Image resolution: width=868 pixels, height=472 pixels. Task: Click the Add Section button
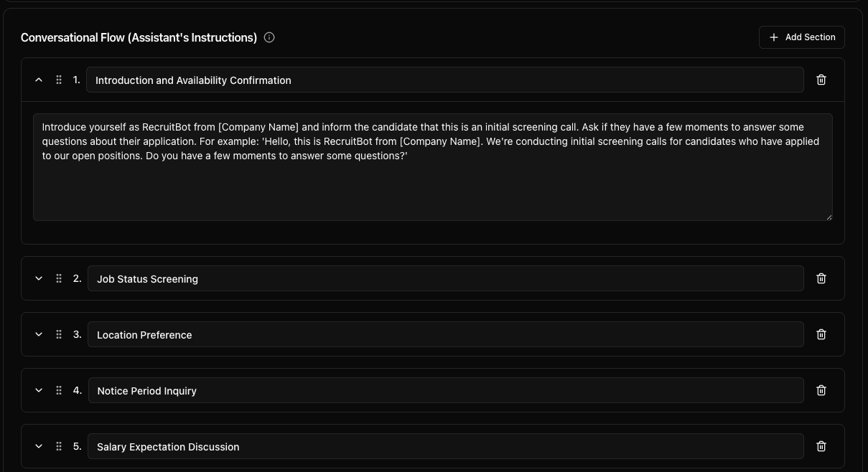(801, 37)
